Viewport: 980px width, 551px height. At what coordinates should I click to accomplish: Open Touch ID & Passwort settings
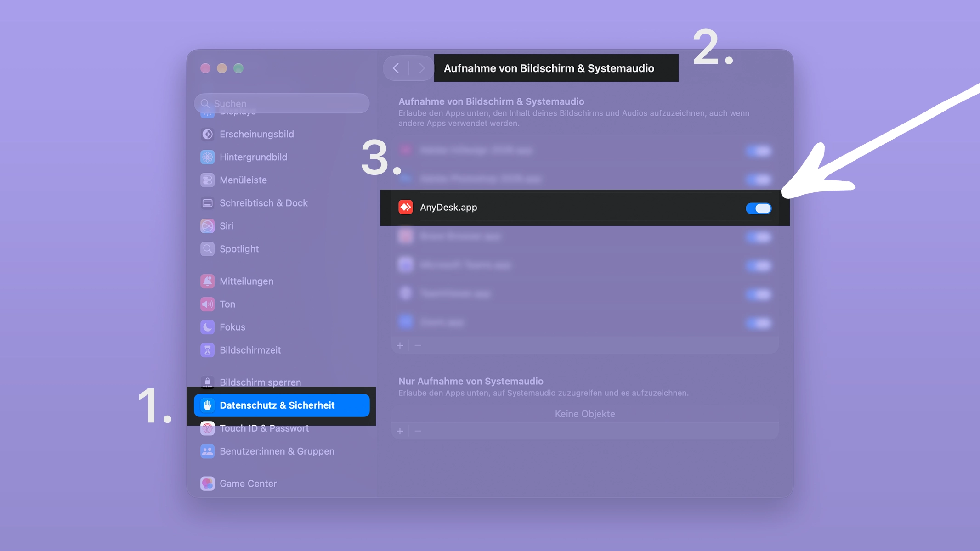click(x=281, y=428)
